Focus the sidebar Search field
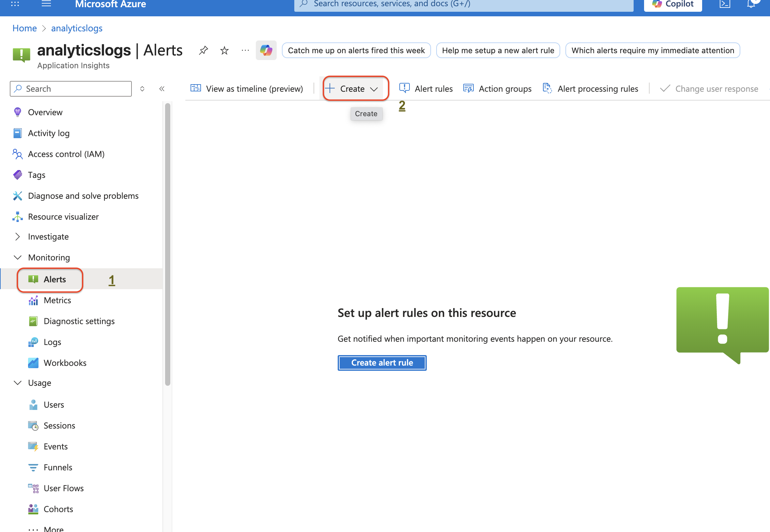 [70, 89]
